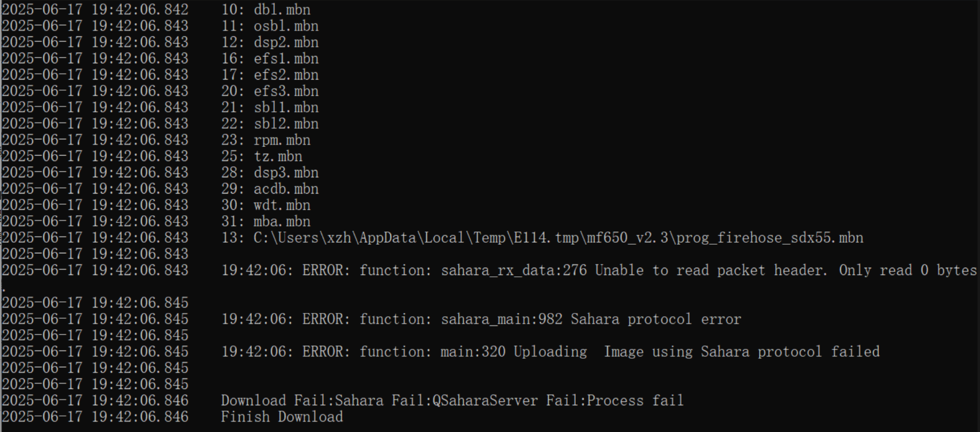Image resolution: width=980 pixels, height=432 pixels.
Task: Click the '28: dsp3.mbn' entry
Action: (270, 172)
